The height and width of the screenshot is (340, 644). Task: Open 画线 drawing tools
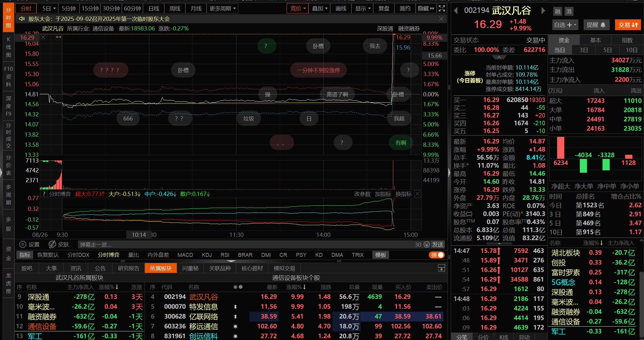coord(341,8)
